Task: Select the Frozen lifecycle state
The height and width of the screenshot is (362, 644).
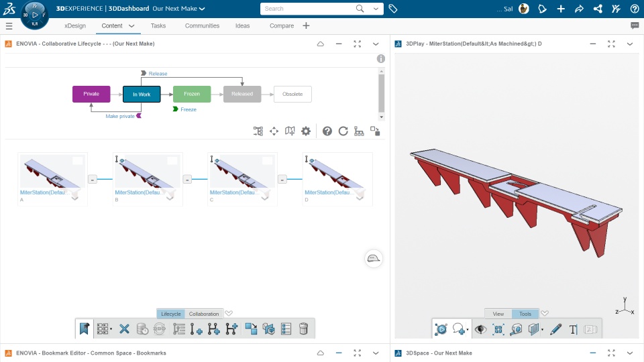Action: click(x=192, y=94)
